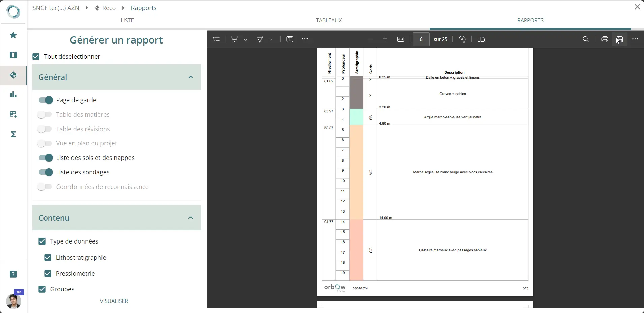This screenshot has height=313, width=644.
Task: Open search in the PDF viewer
Action: point(586,39)
